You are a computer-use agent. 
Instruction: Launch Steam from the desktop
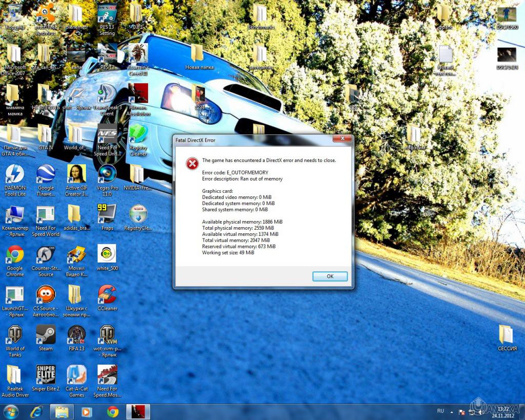pos(46,337)
